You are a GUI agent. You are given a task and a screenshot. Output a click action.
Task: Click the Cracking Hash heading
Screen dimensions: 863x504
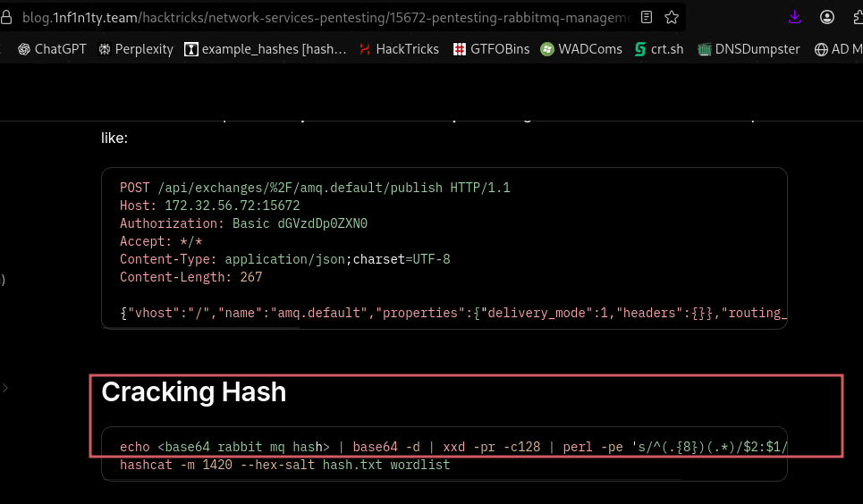(194, 391)
